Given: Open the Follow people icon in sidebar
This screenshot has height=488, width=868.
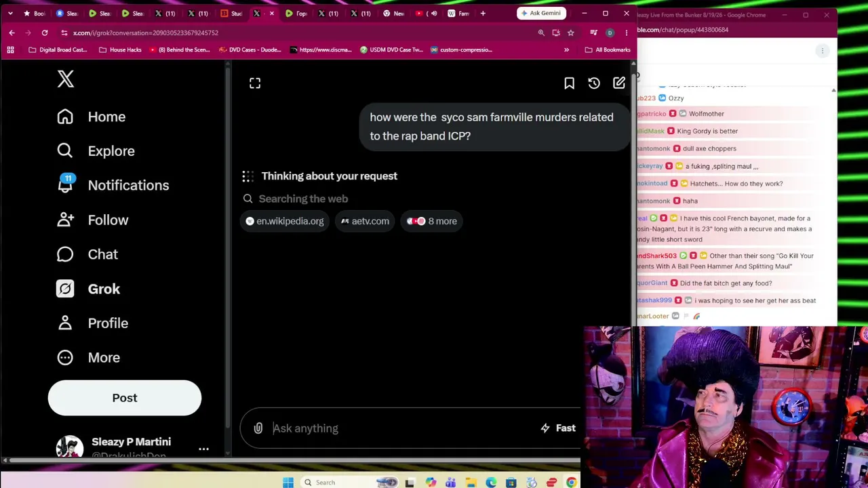Looking at the screenshot, I should 65,220.
